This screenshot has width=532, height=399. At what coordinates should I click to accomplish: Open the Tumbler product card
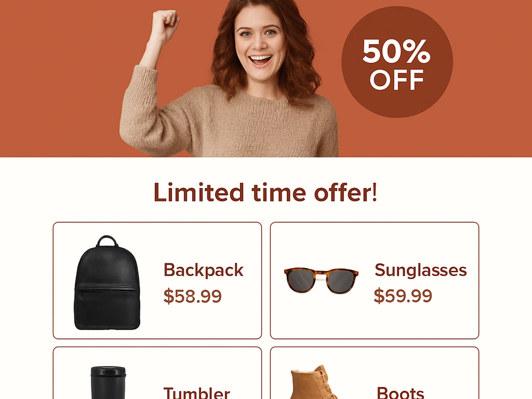coord(157,373)
